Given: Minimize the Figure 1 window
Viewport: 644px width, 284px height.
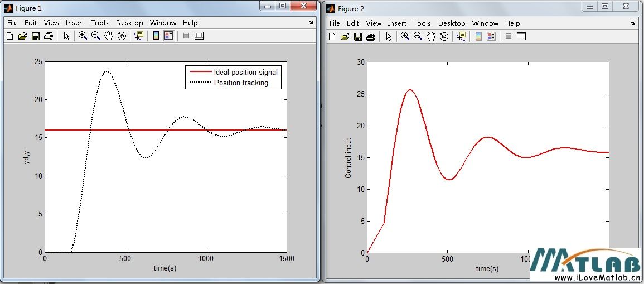Looking at the screenshot, I should pyautogui.click(x=268, y=6).
